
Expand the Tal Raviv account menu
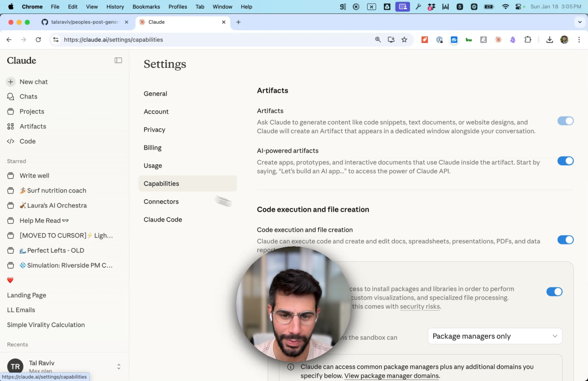(x=119, y=367)
